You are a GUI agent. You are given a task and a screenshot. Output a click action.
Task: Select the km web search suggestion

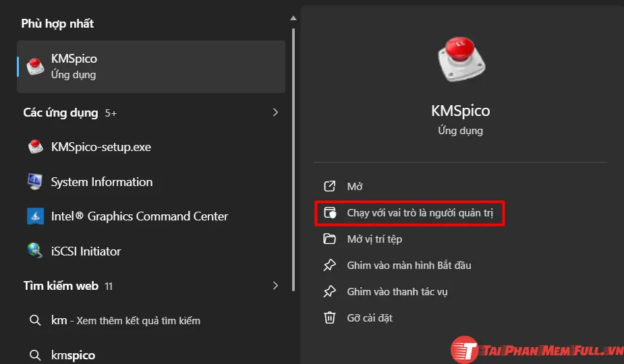(x=151, y=320)
